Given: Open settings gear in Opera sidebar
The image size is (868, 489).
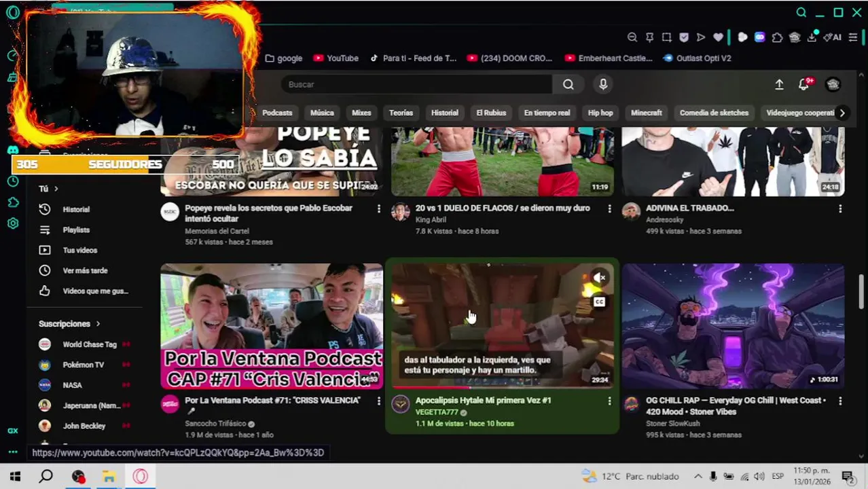Looking at the screenshot, I should [x=12, y=223].
